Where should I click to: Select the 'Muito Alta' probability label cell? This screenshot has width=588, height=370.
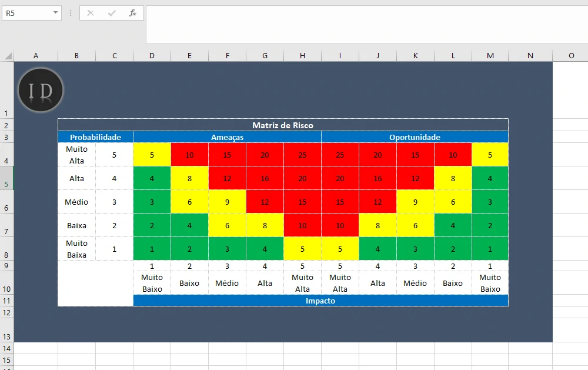coord(76,154)
